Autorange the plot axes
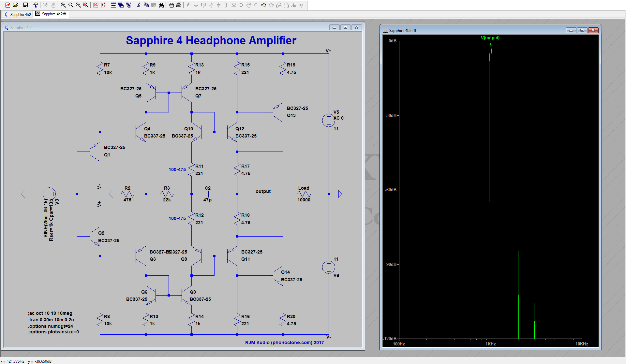Image resolution: width=626 pixels, height=364 pixels. tap(103, 5)
